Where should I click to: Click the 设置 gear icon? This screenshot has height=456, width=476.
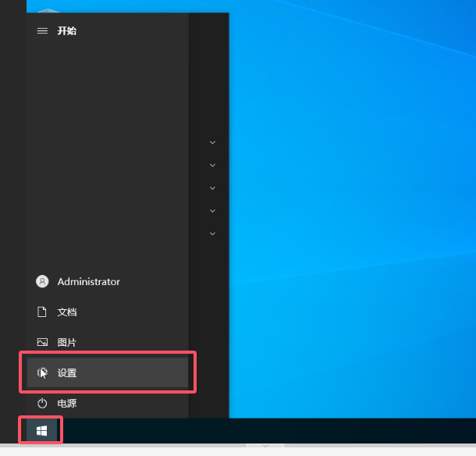pos(42,373)
